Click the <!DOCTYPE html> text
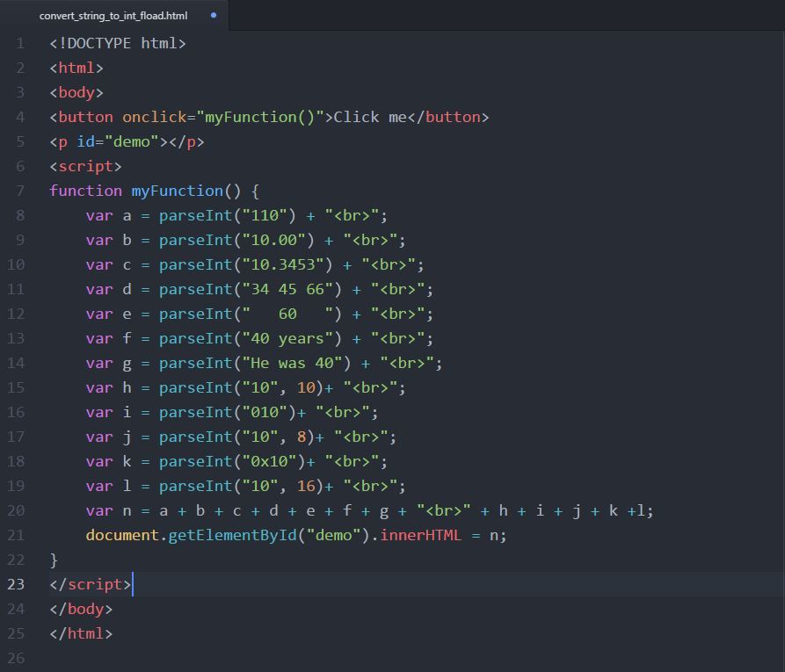Viewport: 785px width, 672px height. point(118,44)
